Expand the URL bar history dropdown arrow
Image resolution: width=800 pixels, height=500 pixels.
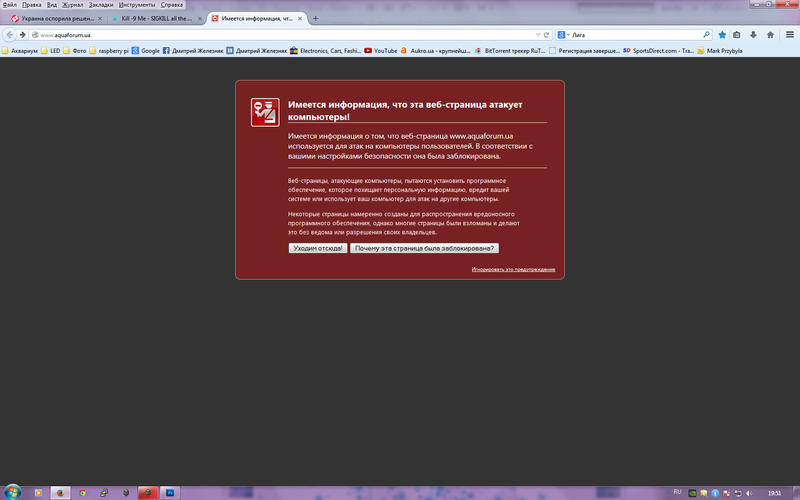tap(537, 34)
